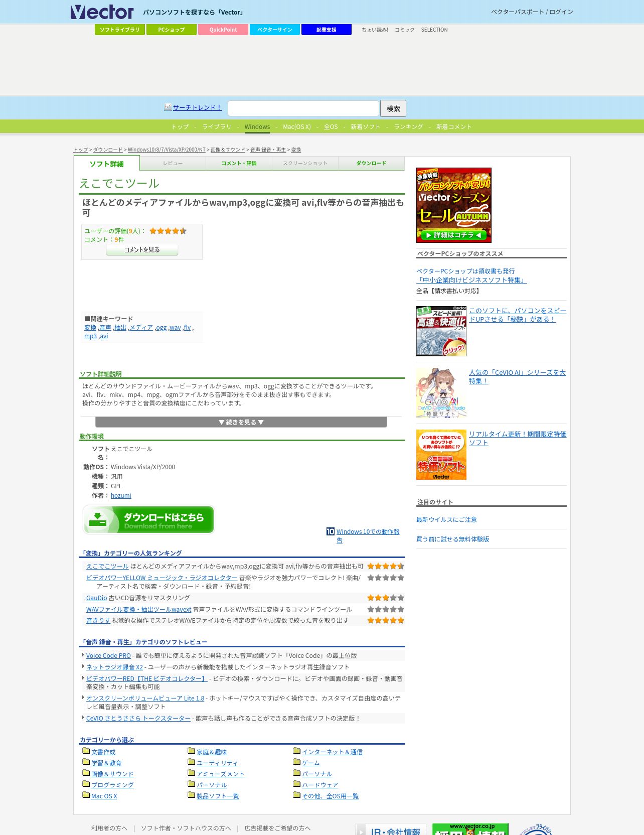Click arrow bullet beside Voice Code PRO

[83, 655]
